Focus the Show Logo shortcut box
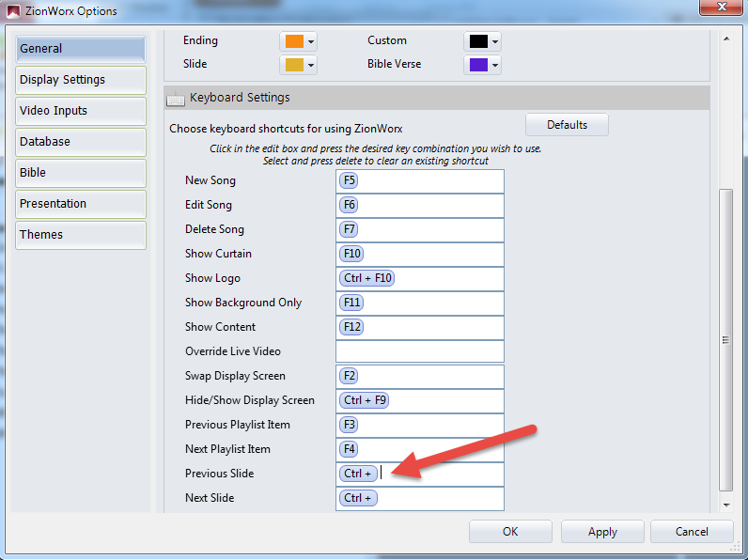The height and width of the screenshot is (560, 748). 420,278
